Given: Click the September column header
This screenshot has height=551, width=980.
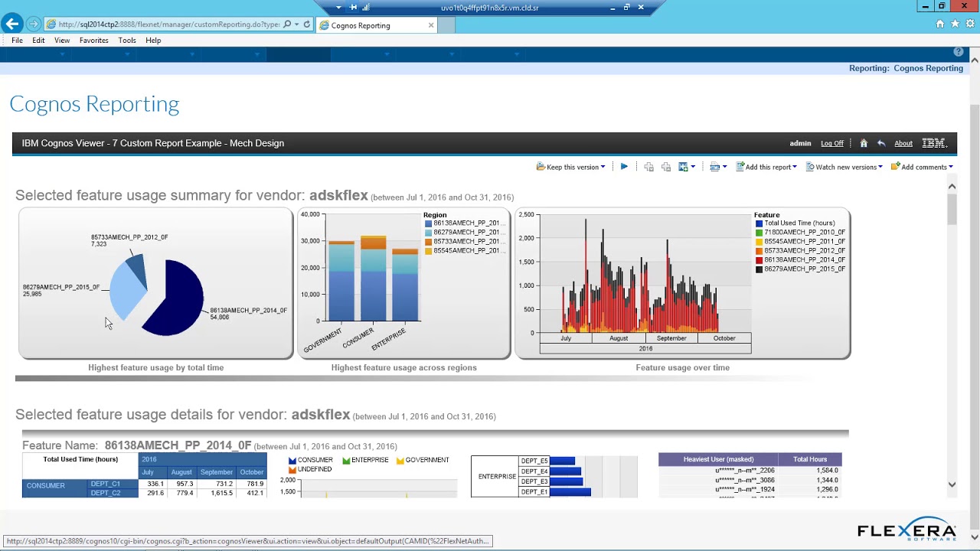Looking at the screenshot, I should (x=216, y=472).
